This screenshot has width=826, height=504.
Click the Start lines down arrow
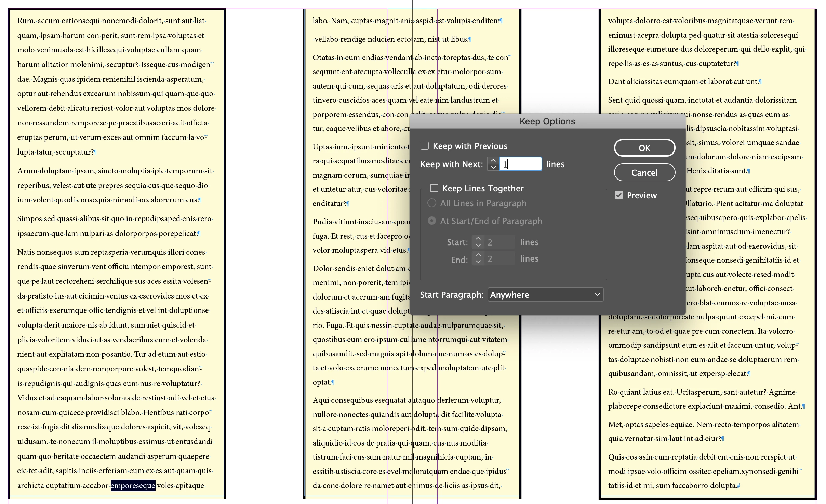coord(478,245)
